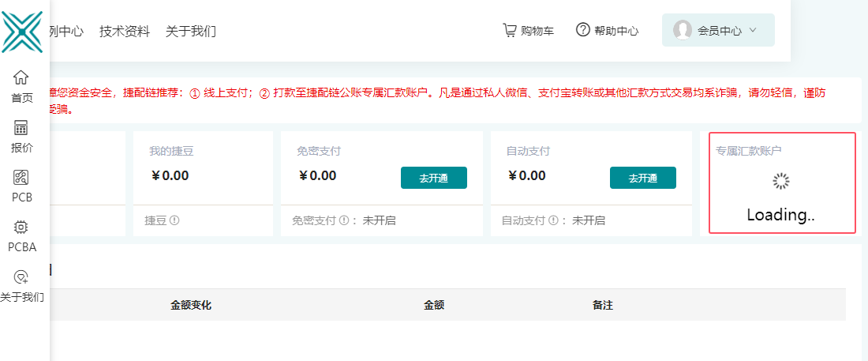
Task: Click the green X site logo
Action: (x=22, y=32)
